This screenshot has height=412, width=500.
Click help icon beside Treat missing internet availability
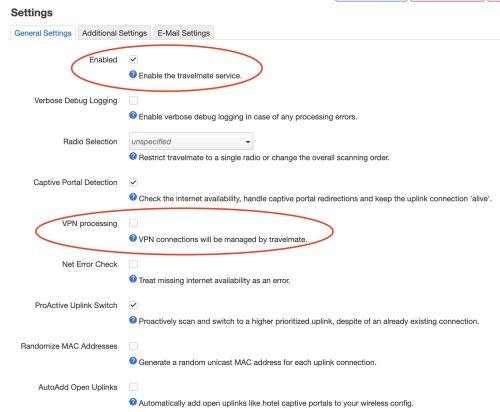[x=133, y=279]
